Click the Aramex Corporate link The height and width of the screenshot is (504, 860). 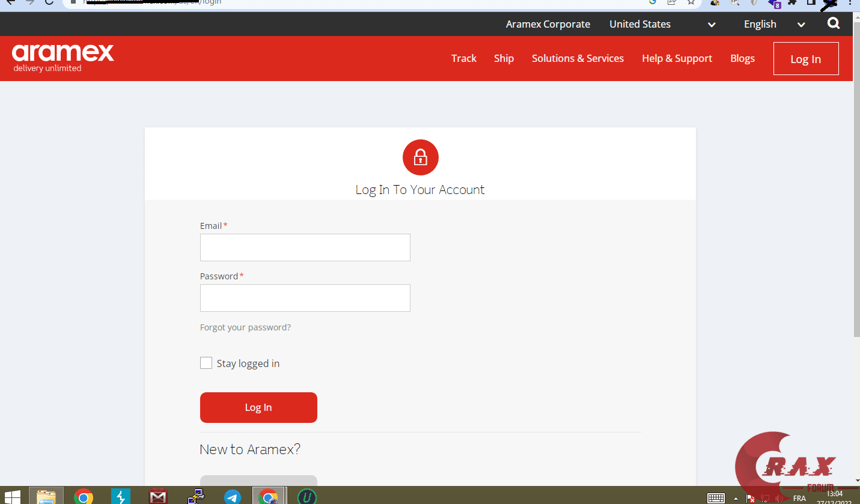click(x=548, y=24)
